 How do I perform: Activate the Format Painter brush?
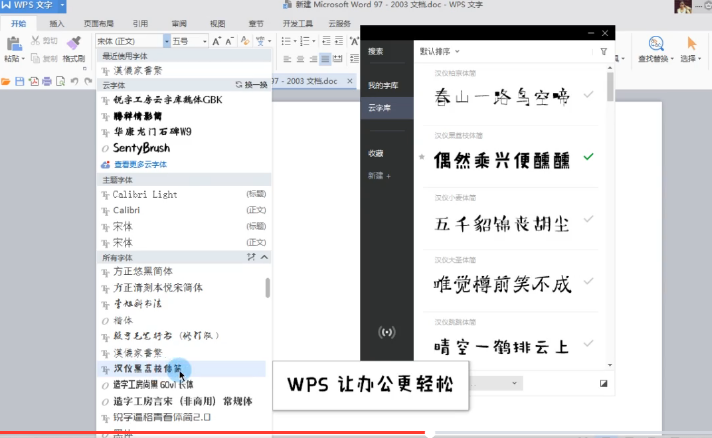pyautogui.click(x=74, y=43)
